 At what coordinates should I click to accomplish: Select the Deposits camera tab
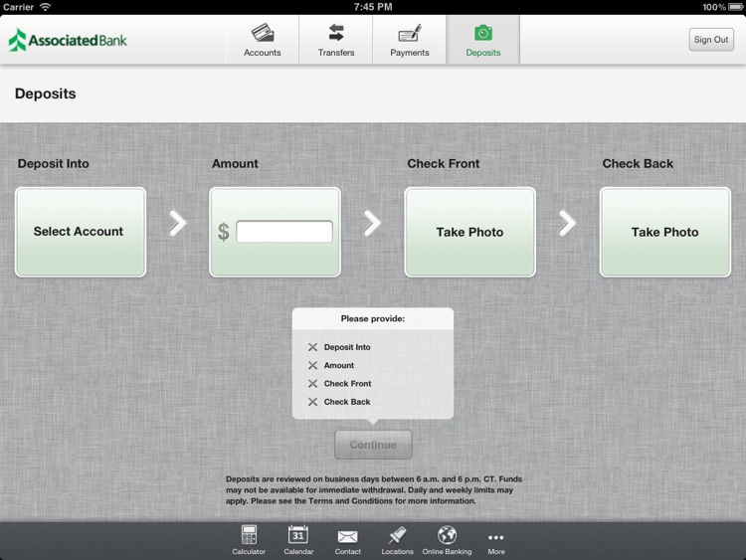pos(482,40)
